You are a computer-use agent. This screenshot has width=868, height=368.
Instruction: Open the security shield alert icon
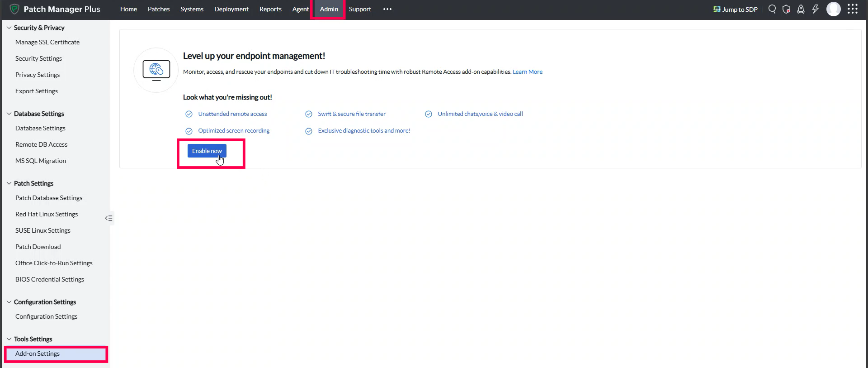coord(787,9)
